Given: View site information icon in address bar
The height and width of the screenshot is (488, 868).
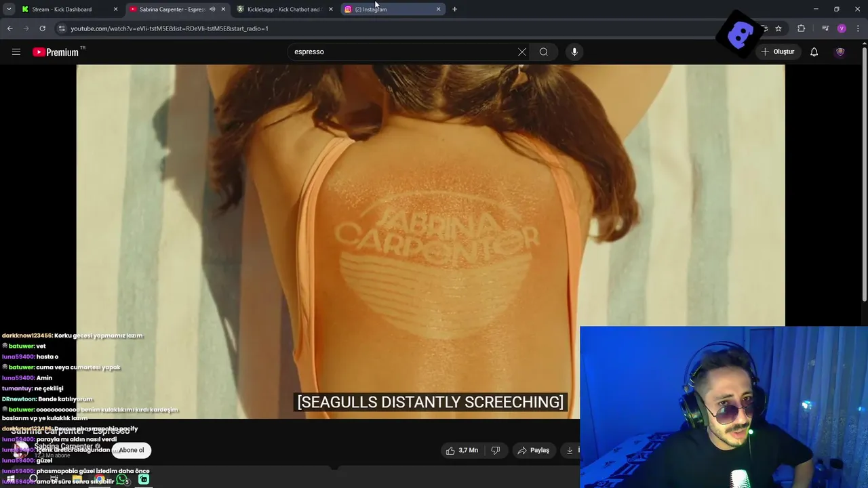Looking at the screenshot, I should (x=62, y=28).
